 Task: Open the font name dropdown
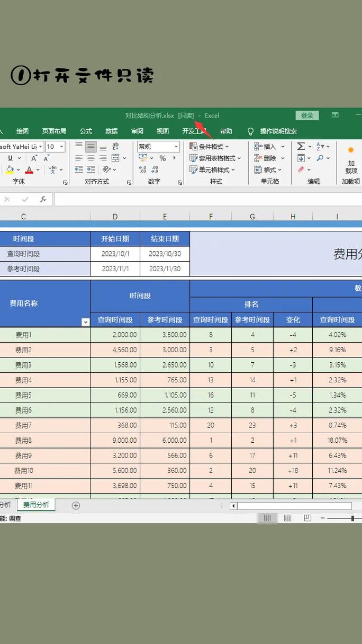coord(41,147)
